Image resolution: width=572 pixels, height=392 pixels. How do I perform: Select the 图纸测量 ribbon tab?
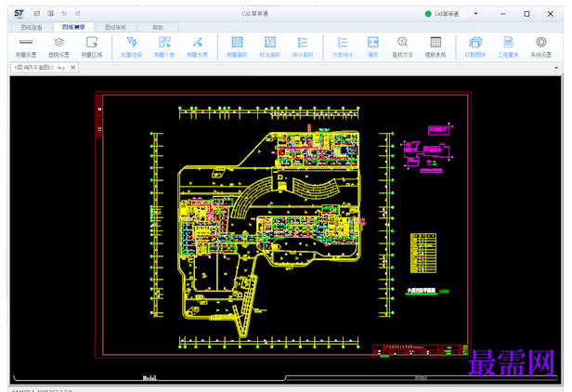73,27
